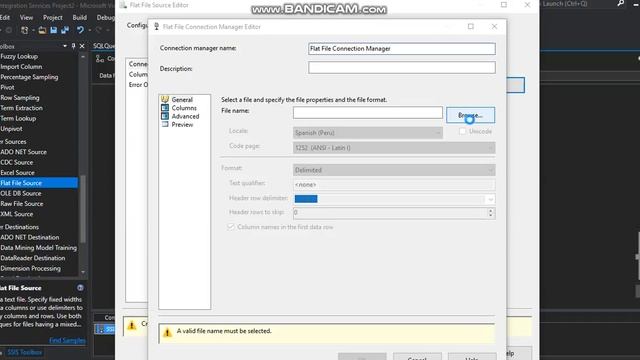Click the Flat File Source help icon
The height and width of the screenshot is (360, 640).
tap(80, 288)
